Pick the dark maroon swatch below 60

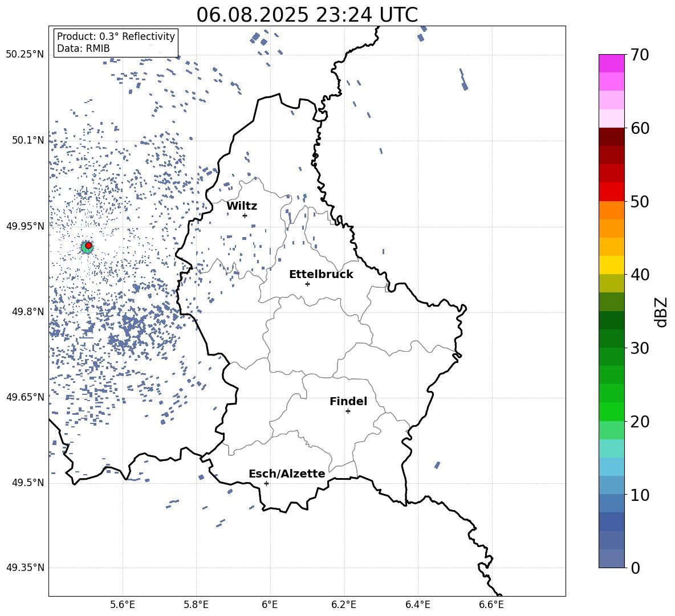(611, 137)
